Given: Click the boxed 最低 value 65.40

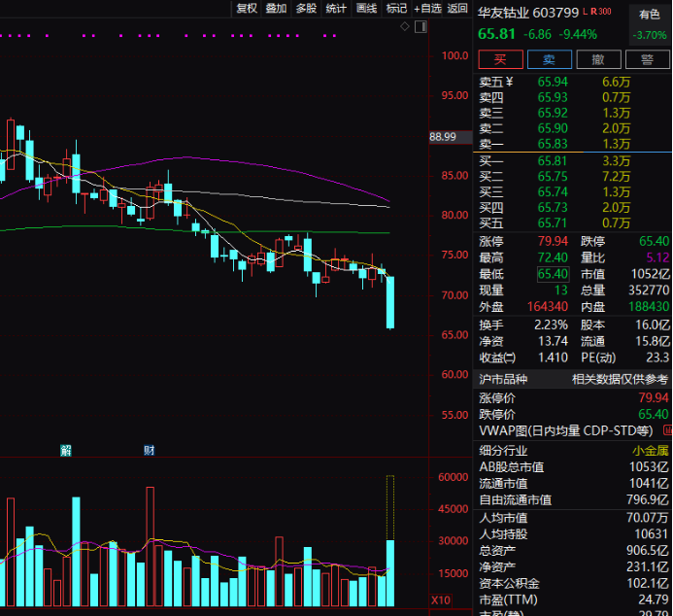Looking at the screenshot, I should pyautogui.click(x=553, y=274).
